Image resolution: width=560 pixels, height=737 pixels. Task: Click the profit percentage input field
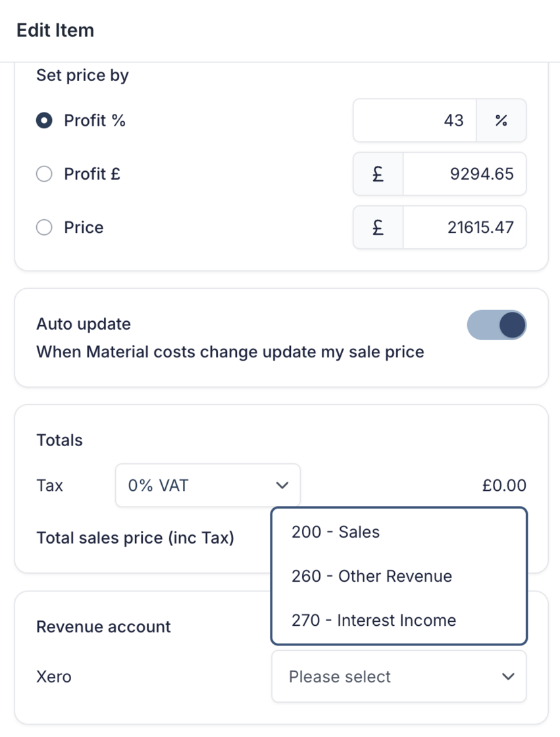[x=415, y=120]
